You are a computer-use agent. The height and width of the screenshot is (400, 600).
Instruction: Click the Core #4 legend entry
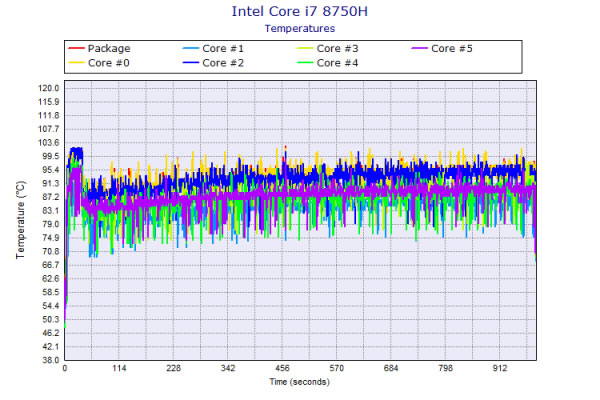tap(328, 63)
